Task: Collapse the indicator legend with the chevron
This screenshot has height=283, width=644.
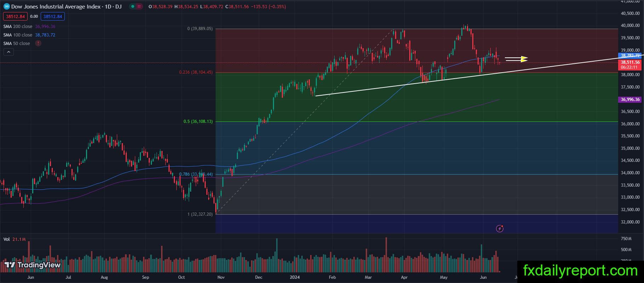Action: [x=8, y=52]
